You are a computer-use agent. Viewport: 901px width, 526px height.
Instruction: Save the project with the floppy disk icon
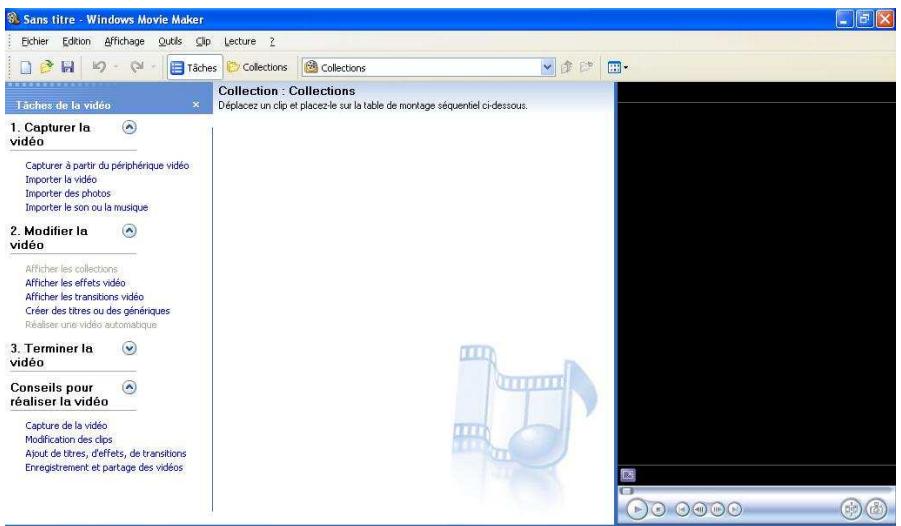tap(68, 67)
